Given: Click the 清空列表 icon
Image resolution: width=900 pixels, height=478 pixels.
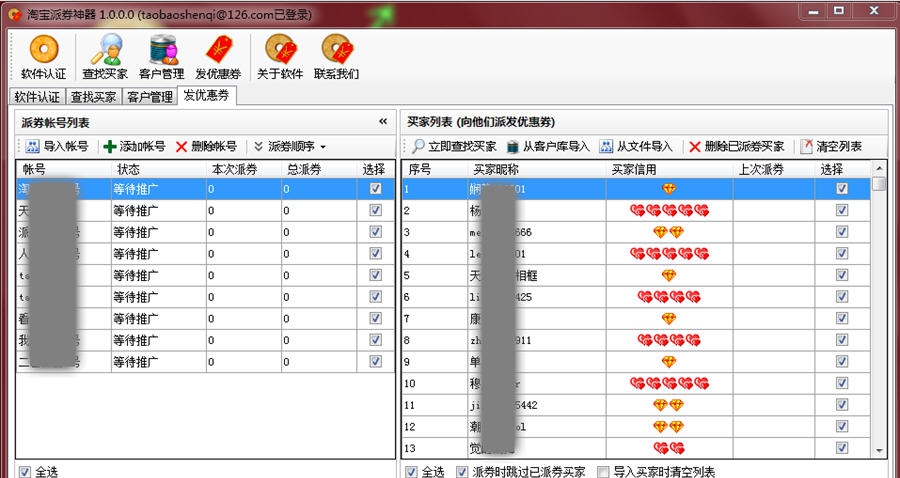Looking at the screenshot, I should 807,146.
